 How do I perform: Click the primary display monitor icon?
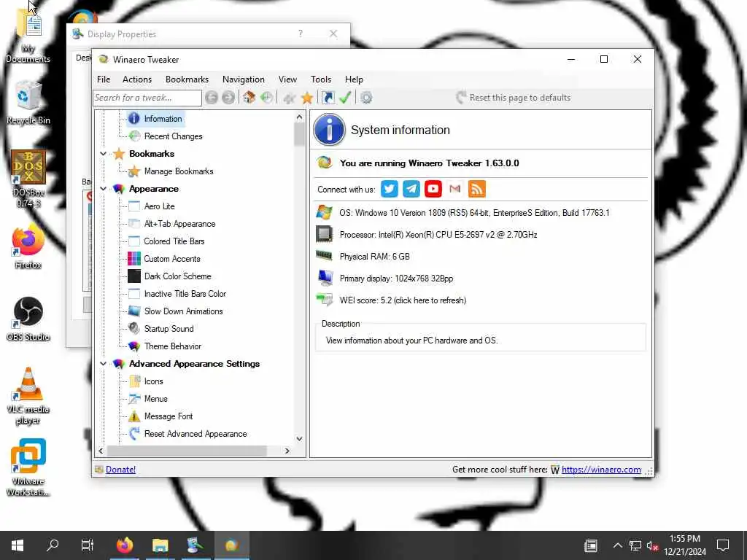(325, 278)
